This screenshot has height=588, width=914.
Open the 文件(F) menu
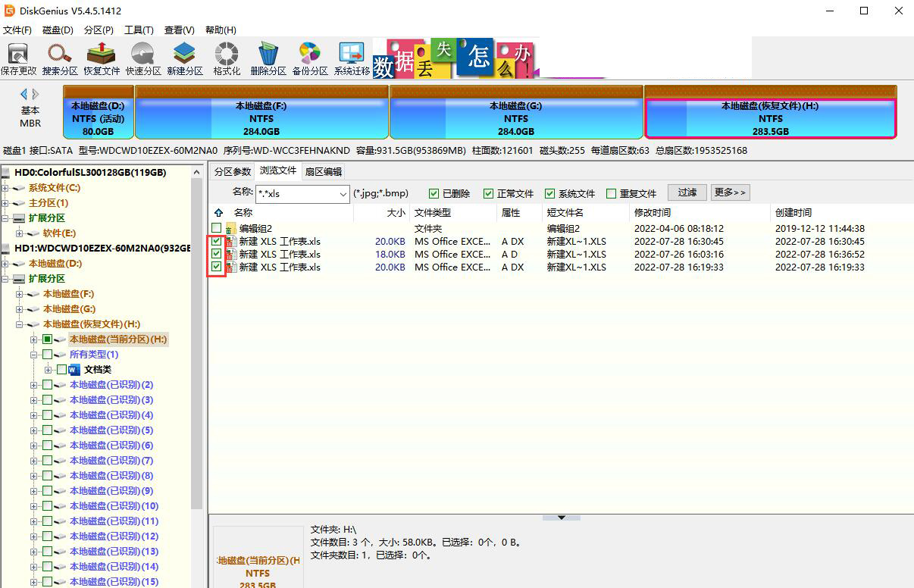17,30
